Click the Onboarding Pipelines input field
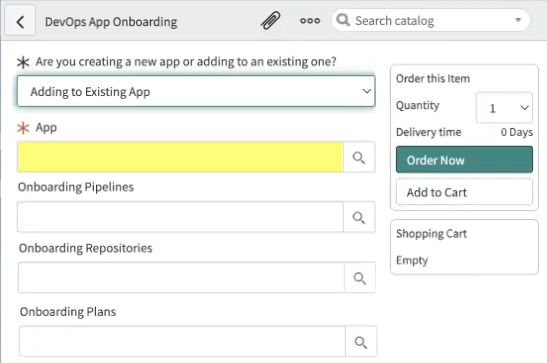This screenshot has width=547, height=363. [x=180, y=217]
